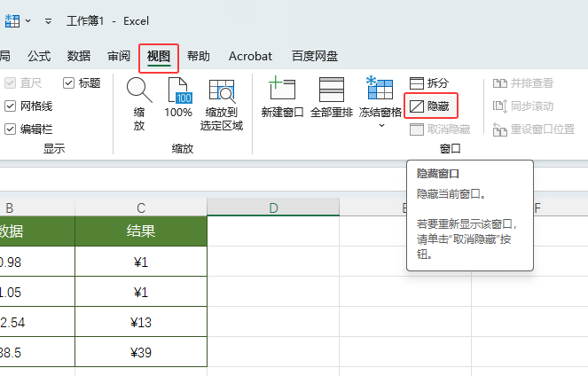Select the View (视图) tab

[159, 56]
